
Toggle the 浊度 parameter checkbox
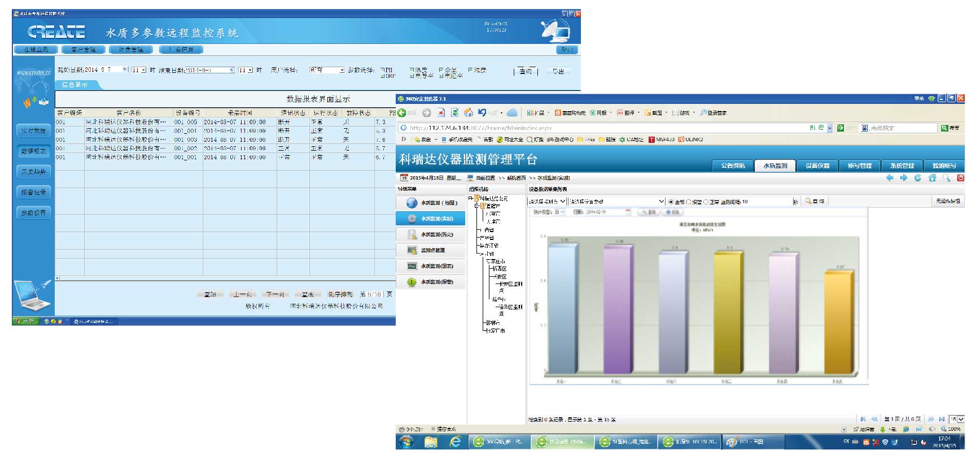point(470,70)
